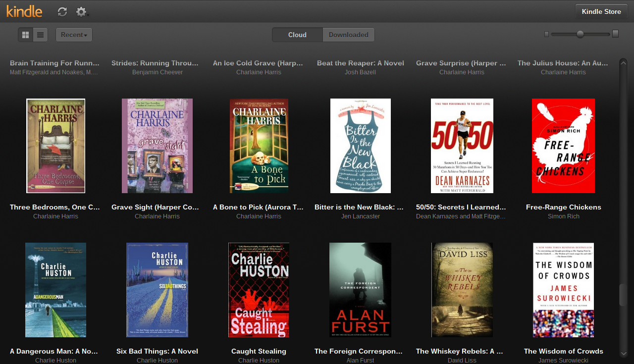
Task: Click the sync refresh icon
Action: click(x=62, y=11)
